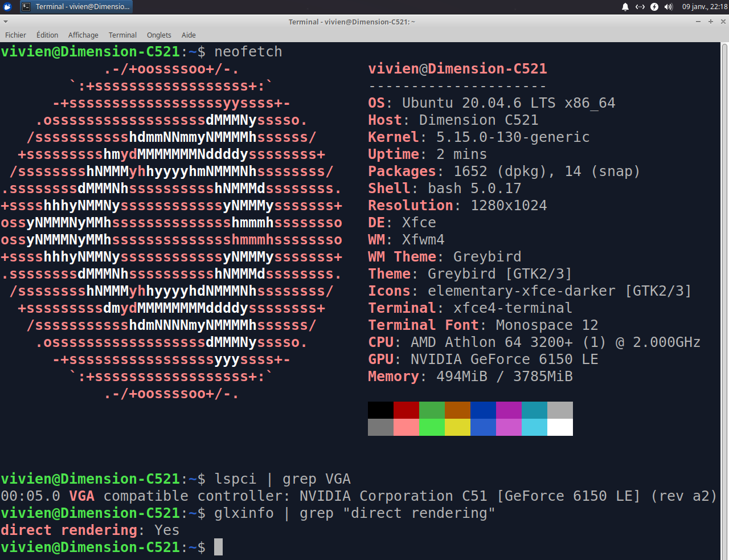729x560 pixels.
Task: Click the 'WM Theme: Greybird' line
Action: tap(444, 257)
